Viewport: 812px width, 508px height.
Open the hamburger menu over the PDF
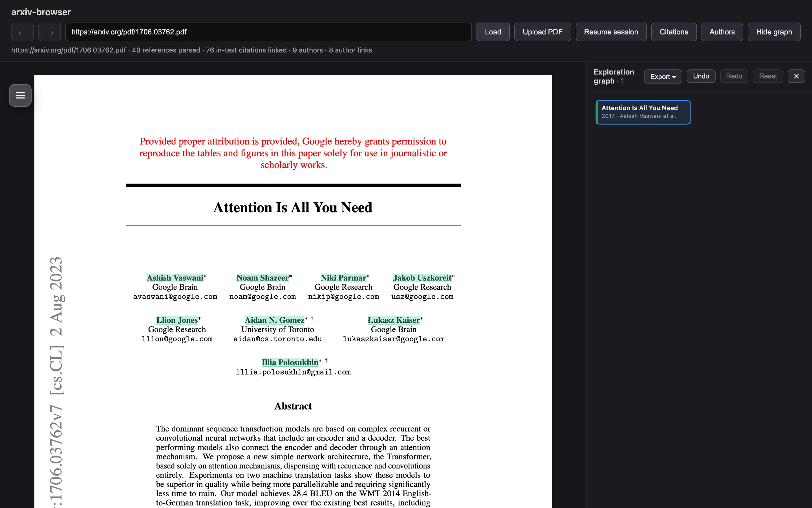click(20, 95)
